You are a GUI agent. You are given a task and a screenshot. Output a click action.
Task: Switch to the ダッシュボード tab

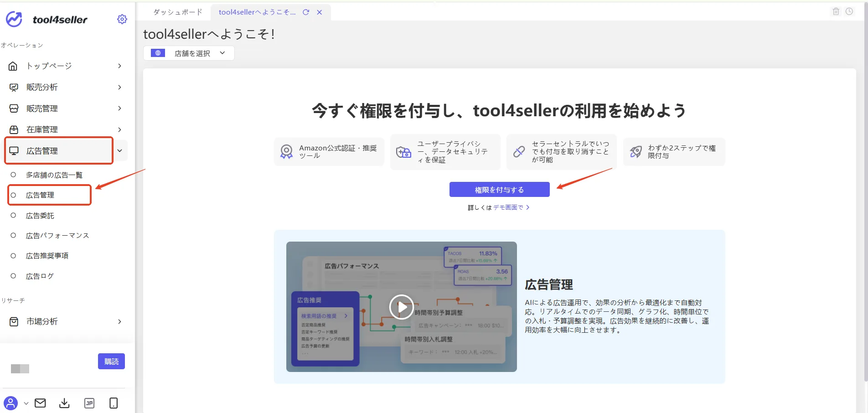click(x=178, y=12)
